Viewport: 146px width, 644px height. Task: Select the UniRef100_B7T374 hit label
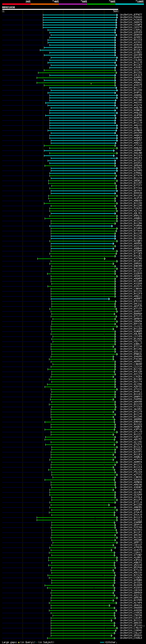(x=131, y=309)
